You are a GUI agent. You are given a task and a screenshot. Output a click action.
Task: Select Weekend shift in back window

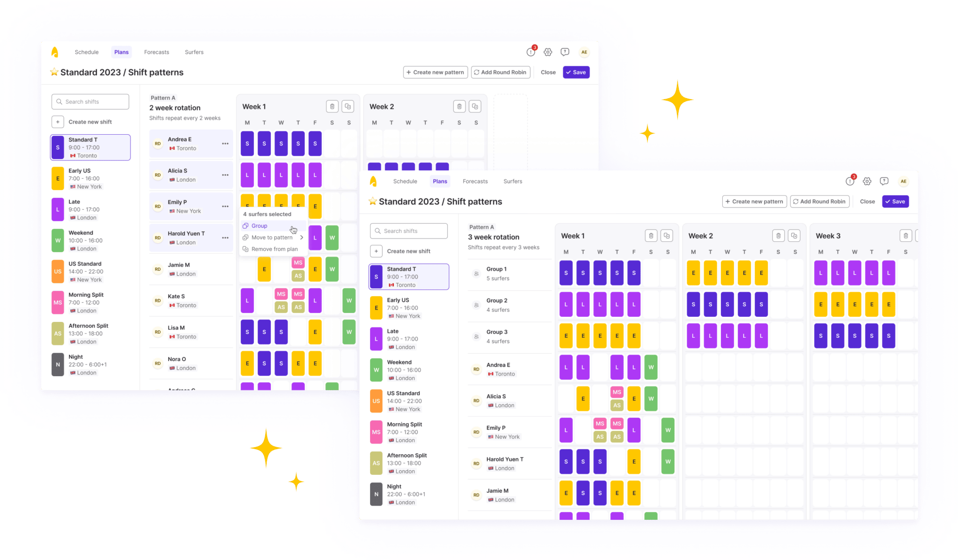pyautogui.click(x=90, y=240)
